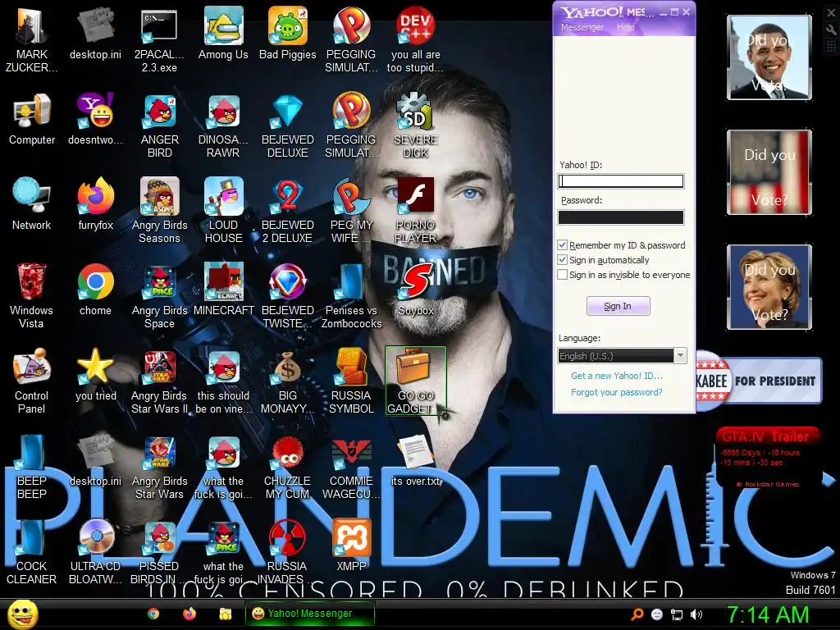Toggle Remember my ID & password checkbox
The image size is (840, 630).
point(563,245)
